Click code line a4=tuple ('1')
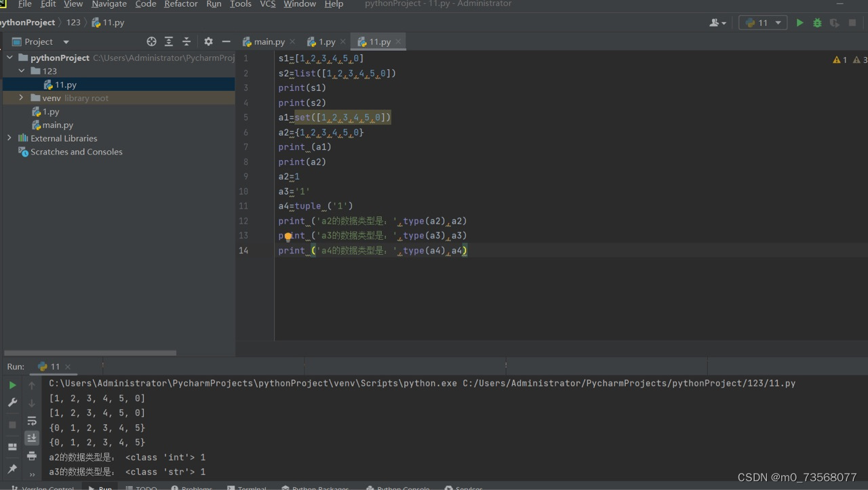The width and height of the screenshot is (868, 490). point(315,206)
